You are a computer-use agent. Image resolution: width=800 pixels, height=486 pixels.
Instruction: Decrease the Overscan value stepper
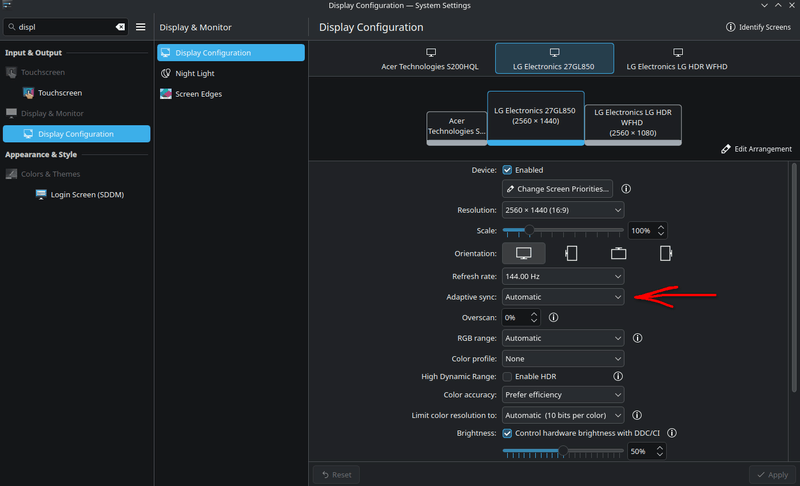(534, 321)
